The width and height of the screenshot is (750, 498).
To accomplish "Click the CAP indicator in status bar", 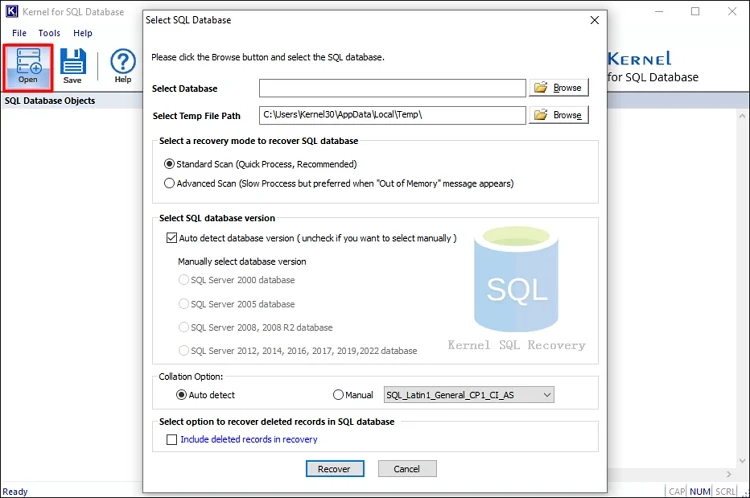I will pyautogui.click(x=677, y=492).
